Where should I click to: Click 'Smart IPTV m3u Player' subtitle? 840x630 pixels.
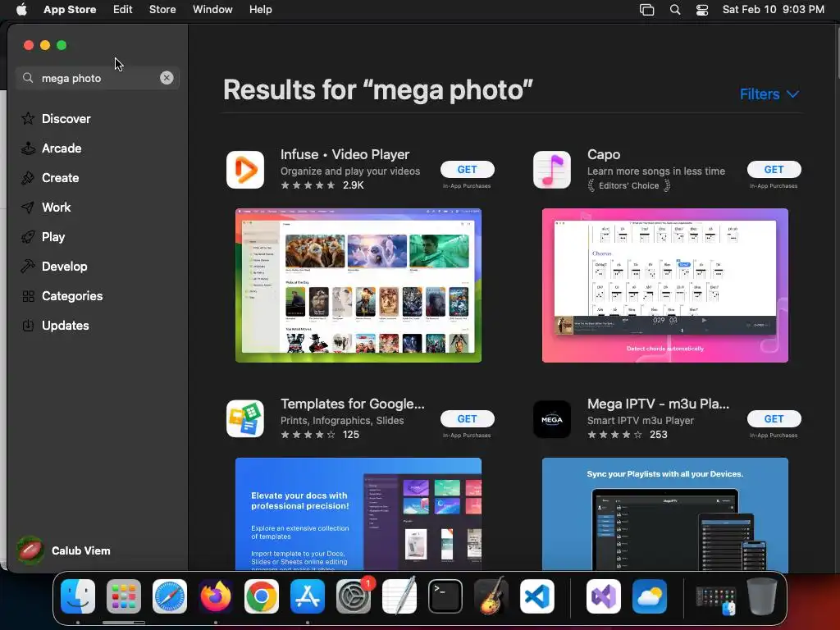[x=640, y=421]
